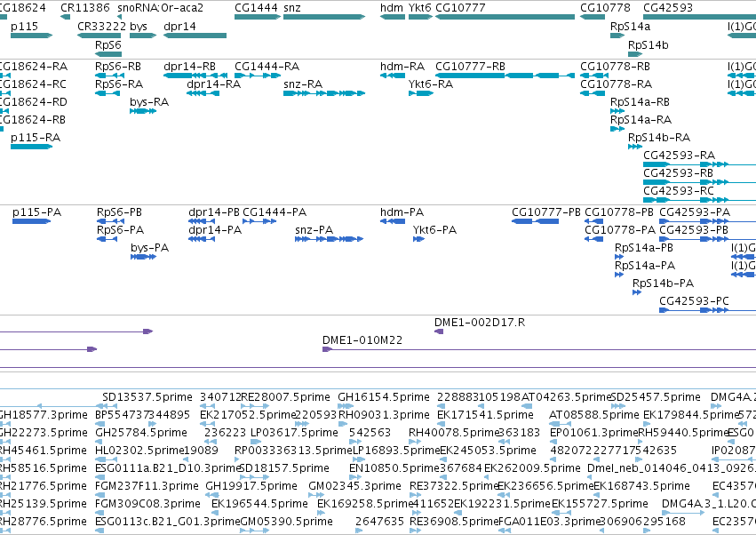756x535 pixels.
Task: Click transcript RpS14a-RA
Action: point(617,129)
